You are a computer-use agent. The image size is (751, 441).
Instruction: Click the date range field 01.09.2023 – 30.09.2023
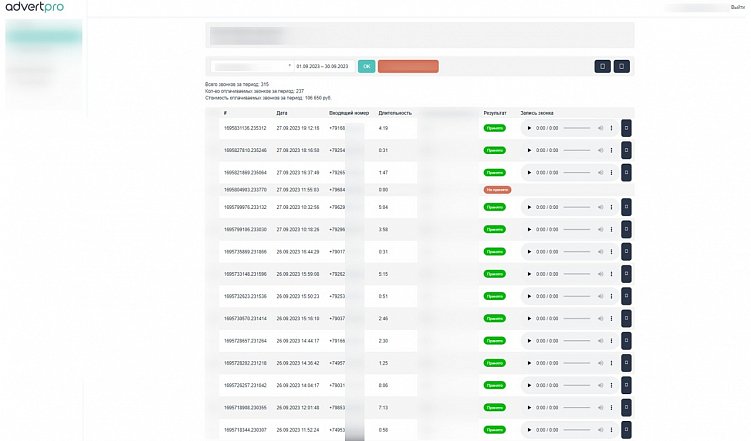[x=324, y=67]
